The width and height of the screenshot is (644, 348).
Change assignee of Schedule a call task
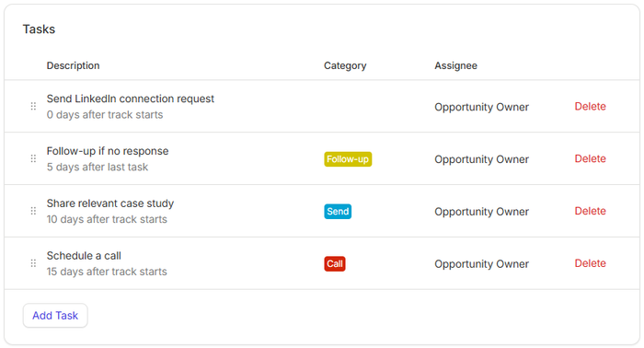coord(481,264)
